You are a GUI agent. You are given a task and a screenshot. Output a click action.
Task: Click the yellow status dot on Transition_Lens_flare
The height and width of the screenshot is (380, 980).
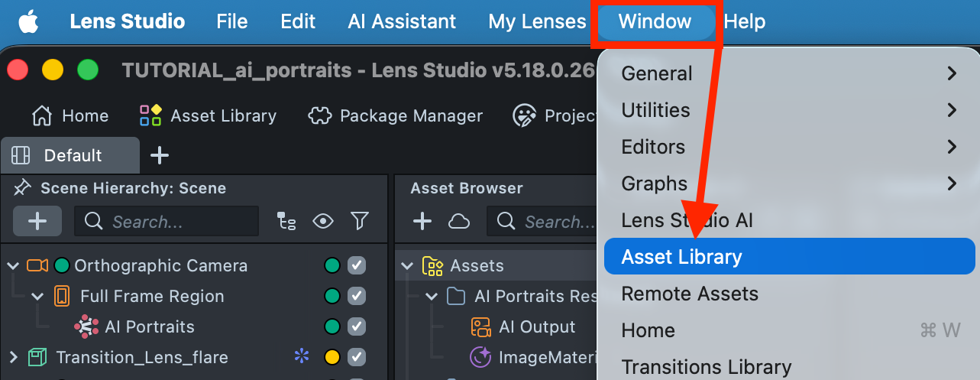(x=332, y=357)
